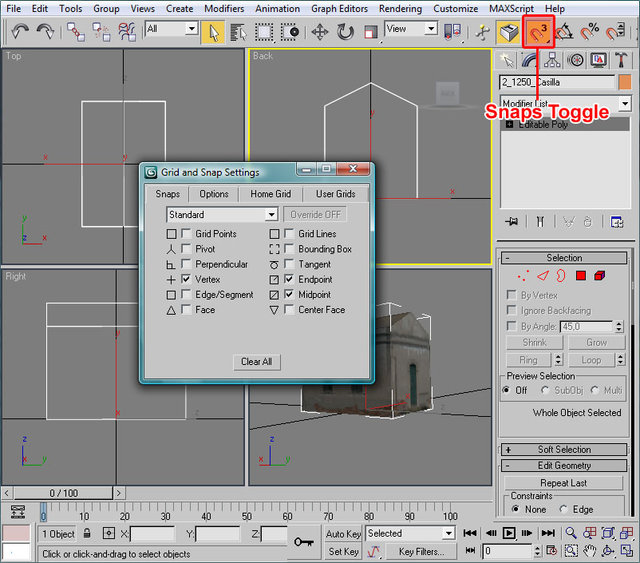Screen dimensions: 640x563
Task: Click the orange object color swatch
Action: pyautogui.click(x=625, y=82)
